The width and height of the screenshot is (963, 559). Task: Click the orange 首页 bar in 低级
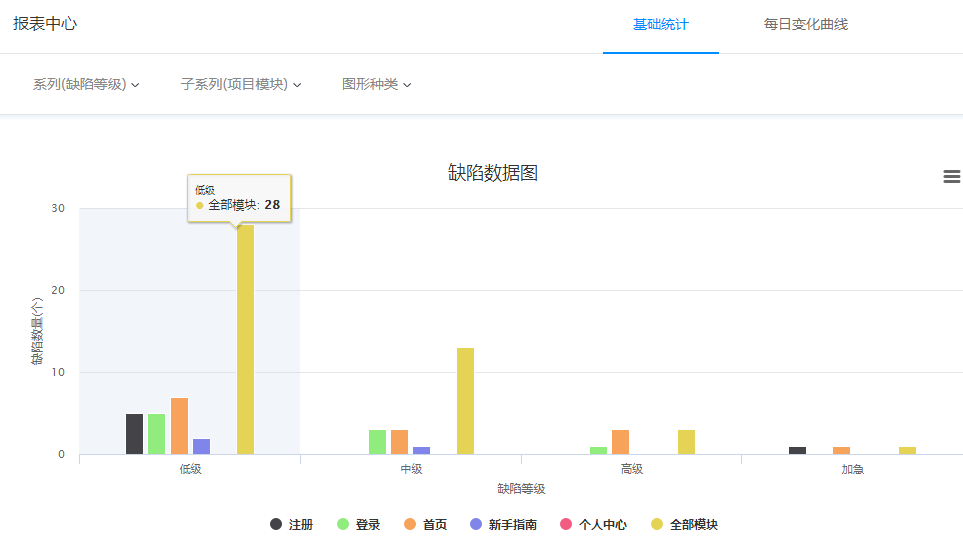pyautogui.click(x=179, y=426)
